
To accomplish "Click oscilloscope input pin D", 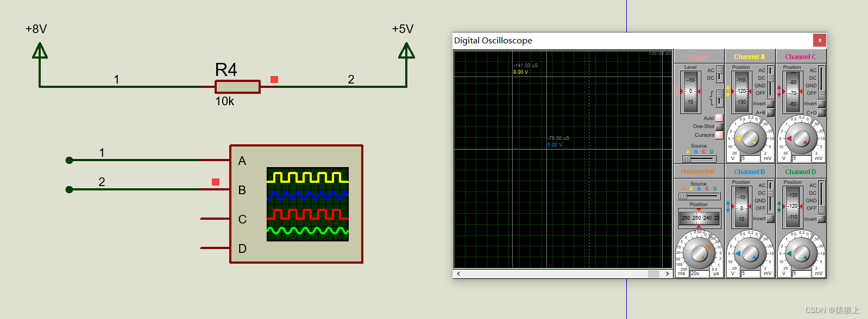I will (x=215, y=248).
